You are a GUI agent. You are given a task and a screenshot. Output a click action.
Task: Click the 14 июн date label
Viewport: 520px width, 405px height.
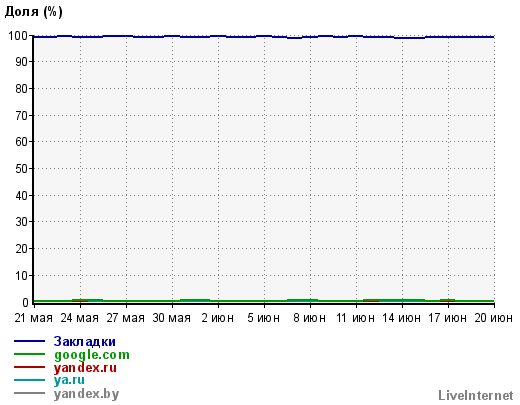pos(402,318)
